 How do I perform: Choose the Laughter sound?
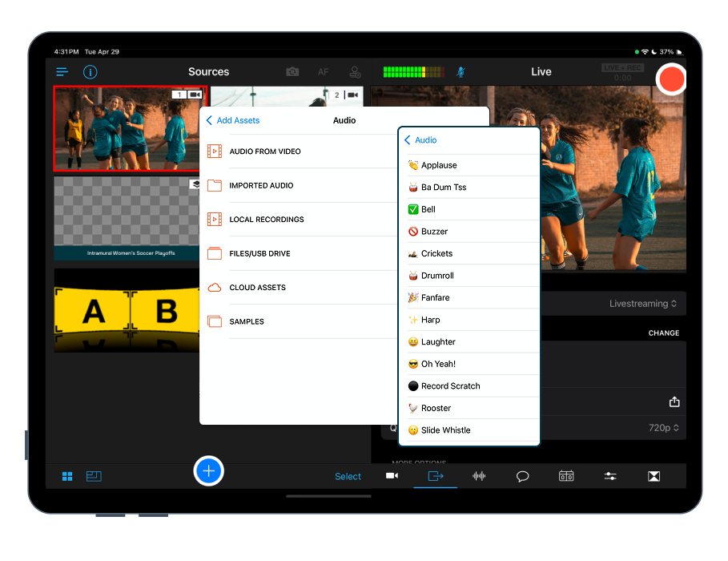pyautogui.click(x=470, y=341)
